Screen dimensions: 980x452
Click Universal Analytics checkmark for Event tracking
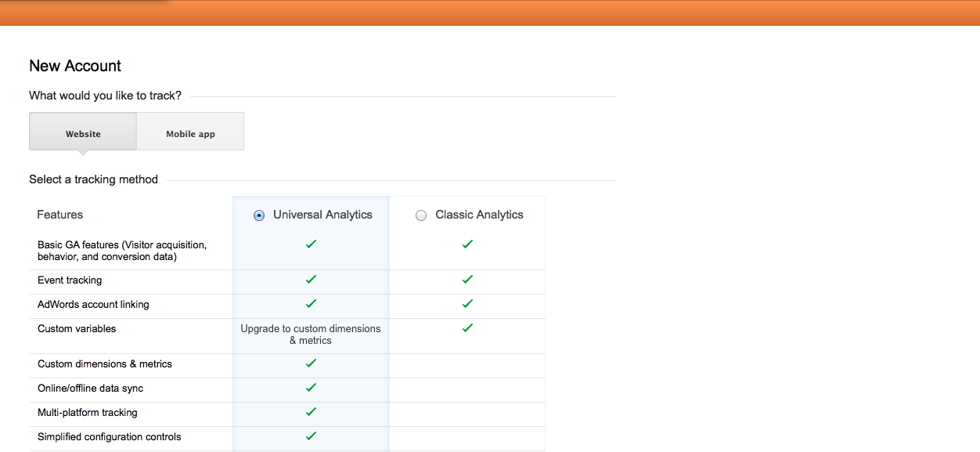pos(311,280)
